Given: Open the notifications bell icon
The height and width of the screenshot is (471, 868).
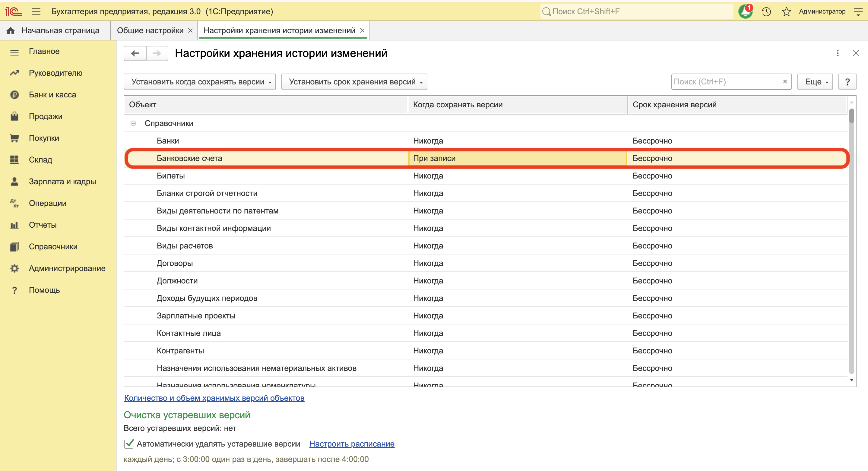Looking at the screenshot, I should (745, 12).
